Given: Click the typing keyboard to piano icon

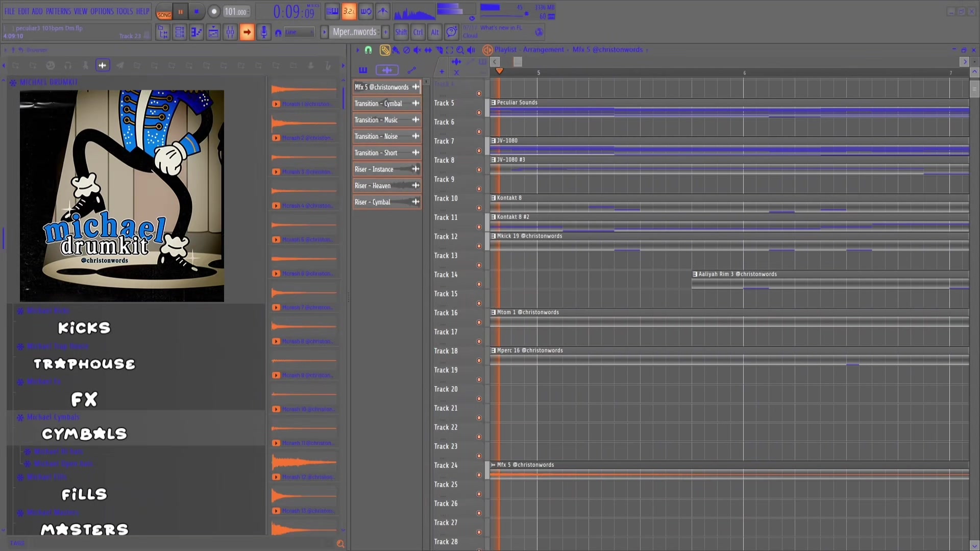Looking at the screenshot, I should coord(332,11).
